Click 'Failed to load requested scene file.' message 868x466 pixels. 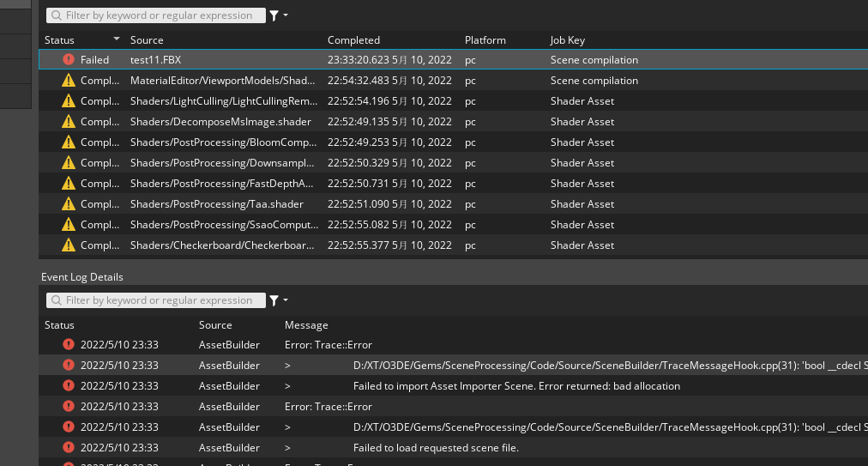[436, 448]
